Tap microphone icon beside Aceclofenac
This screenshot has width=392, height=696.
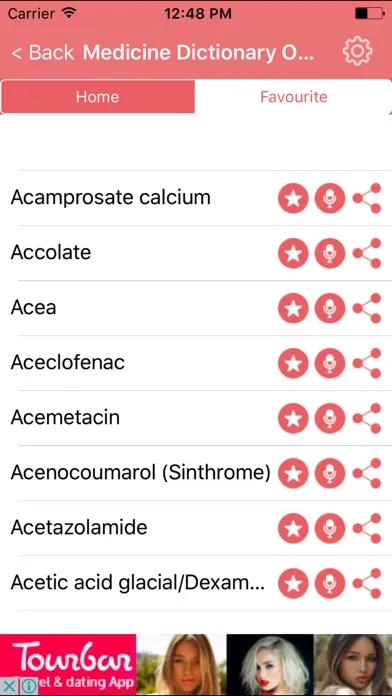[330, 363]
